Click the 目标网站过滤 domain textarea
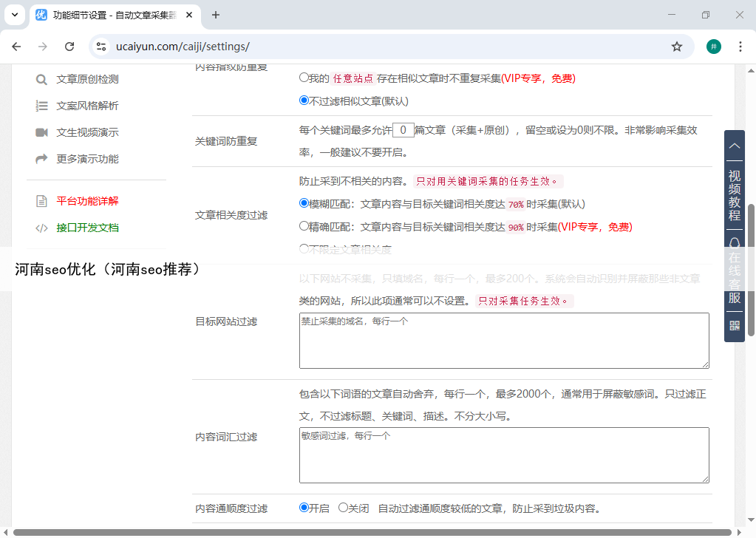This screenshot has height=538, width=756. click(x=503, y=340)
